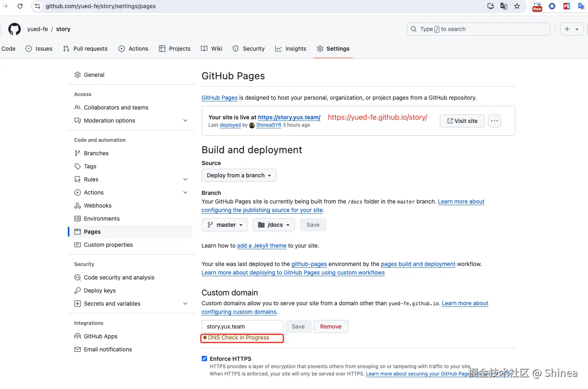This screenshot has width=588, height=389.
Task: Open the 'add a Jekyll theme' link
Action: pyautogui.click(x=262, y=246)
